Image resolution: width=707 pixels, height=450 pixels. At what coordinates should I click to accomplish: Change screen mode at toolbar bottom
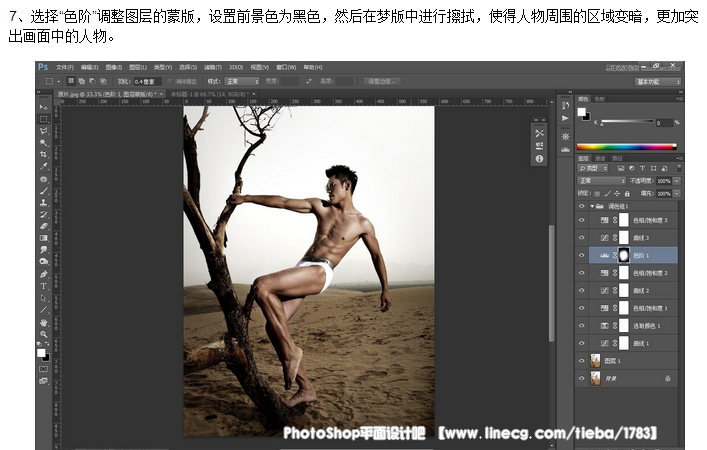click(43, 381)
